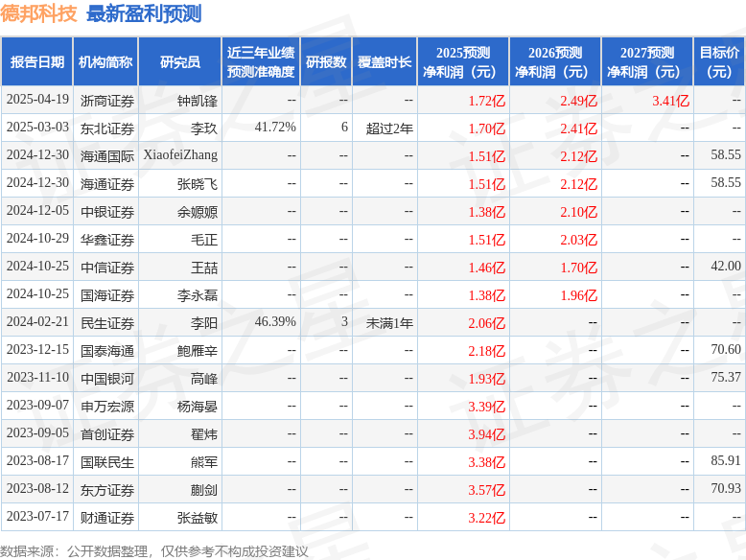
Task: Click the 1.96亿 forecast value
Action: click(578, 295)
